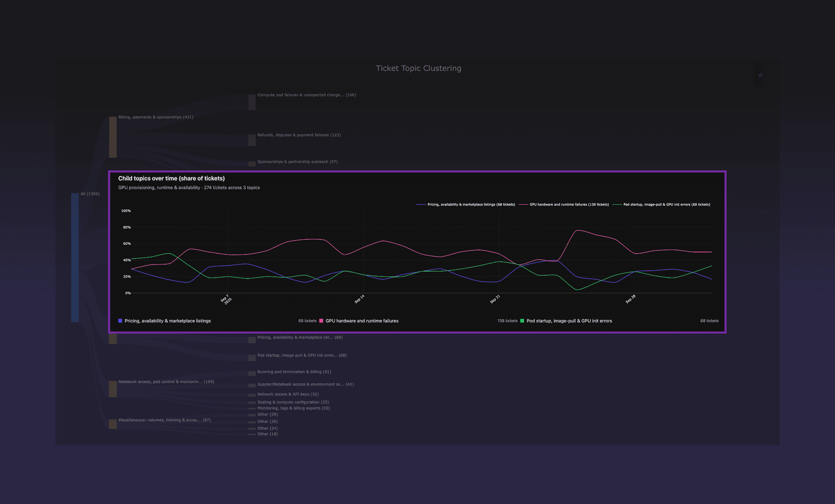Click Refunds, disputes & payment failures node
This screenshot has height=504, width=835.
(252, 140)
